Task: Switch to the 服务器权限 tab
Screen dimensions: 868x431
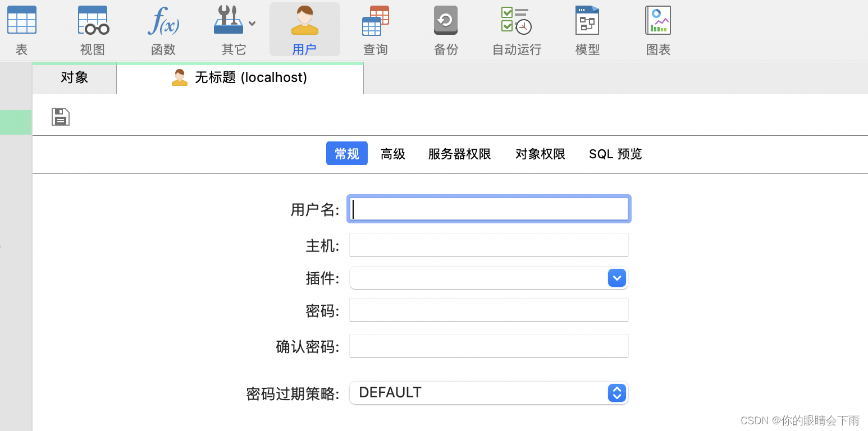Action: pyautogui.click(x=460, y=154)
